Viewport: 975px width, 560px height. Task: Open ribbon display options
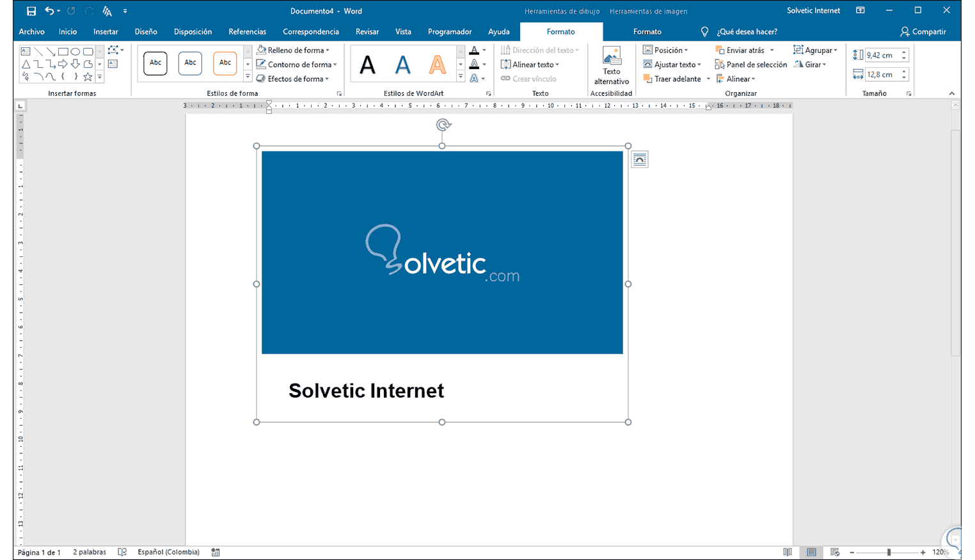click(860, 11)
